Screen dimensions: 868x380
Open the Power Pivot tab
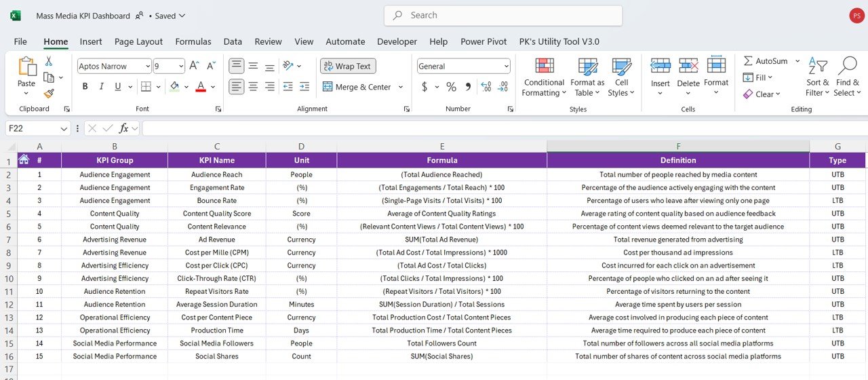pyautogui.click(x=484, y=41)
